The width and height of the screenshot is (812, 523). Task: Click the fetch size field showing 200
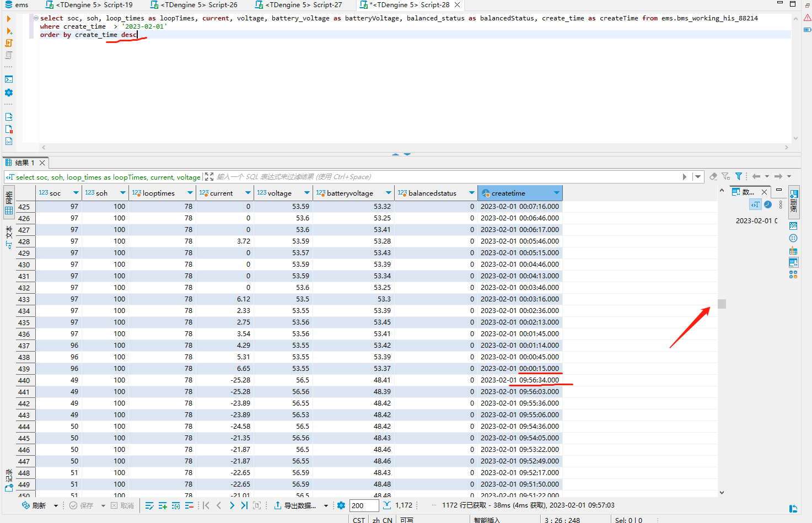[x=363, y=505]
